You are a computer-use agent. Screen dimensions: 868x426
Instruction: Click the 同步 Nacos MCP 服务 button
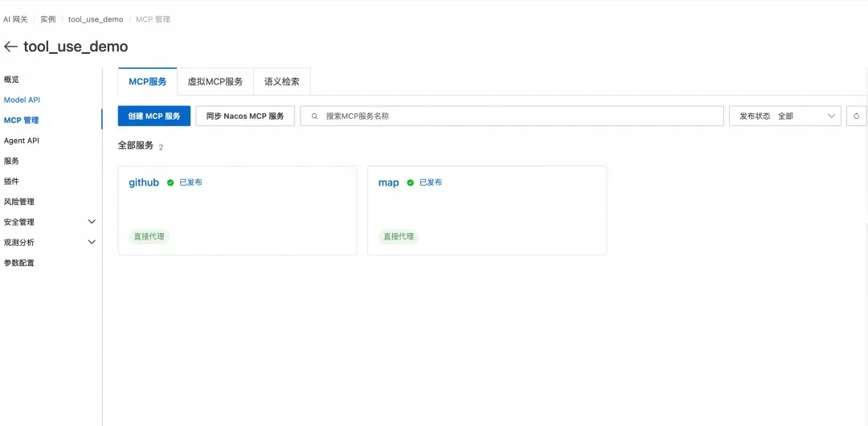click(x=244, y=116)
